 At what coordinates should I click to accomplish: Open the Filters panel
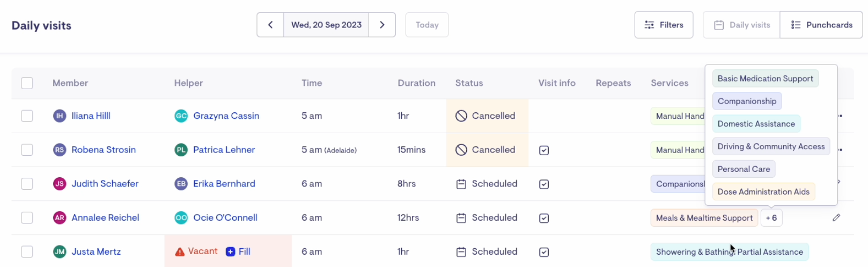click(x=664, y=25)
